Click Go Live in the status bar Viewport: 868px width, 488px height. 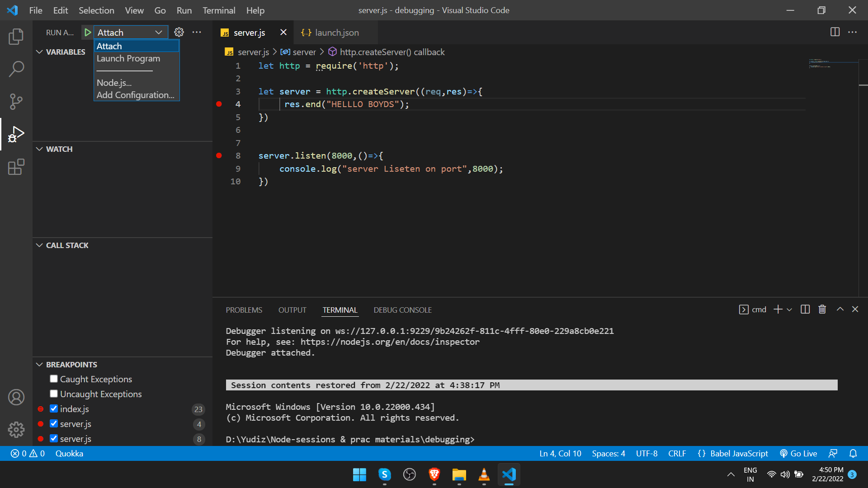(798, 454)
